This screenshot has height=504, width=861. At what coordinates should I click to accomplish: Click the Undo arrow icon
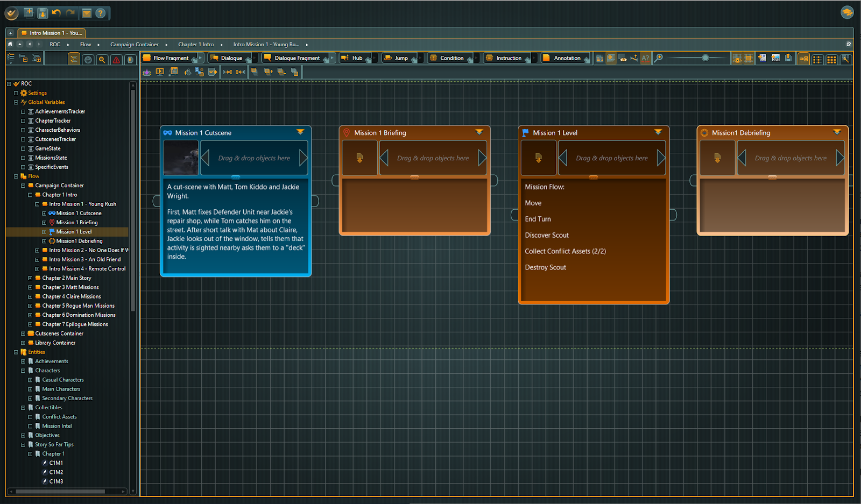(x=57, y=13)
